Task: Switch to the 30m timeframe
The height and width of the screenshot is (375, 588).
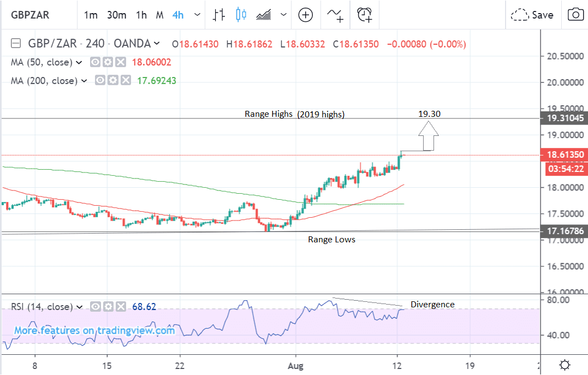Action: [x=116, y=15]
